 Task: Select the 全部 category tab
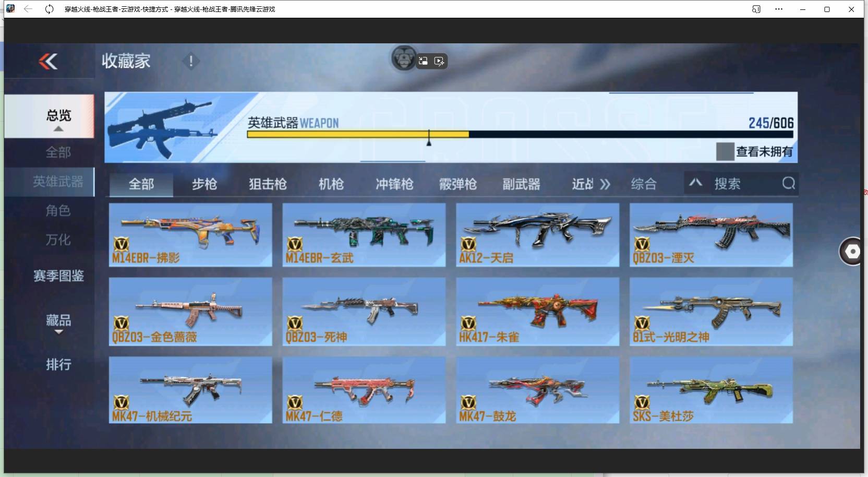pyautogui.click(x=141, y=184)
